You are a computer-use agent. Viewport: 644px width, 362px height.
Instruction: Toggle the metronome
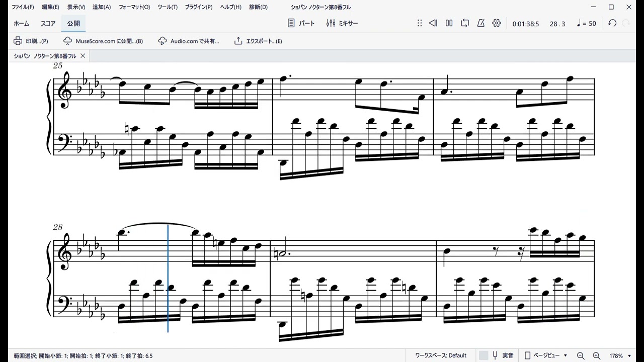tap(481, 23)
